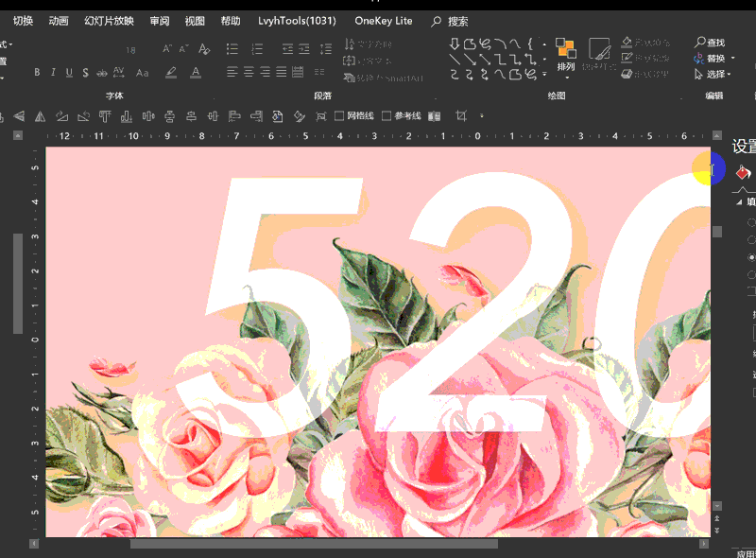756x558 pixels.
Task: Click 替换 replace button
Action: [x=710, y=59]
